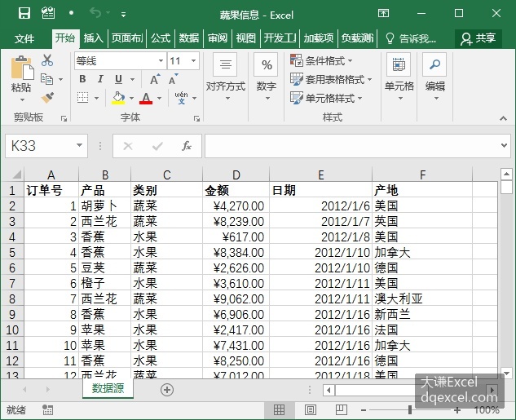Open the Alignment (对齐方式) group
This screenshot has height=420, width=516.
coord(226,77)
